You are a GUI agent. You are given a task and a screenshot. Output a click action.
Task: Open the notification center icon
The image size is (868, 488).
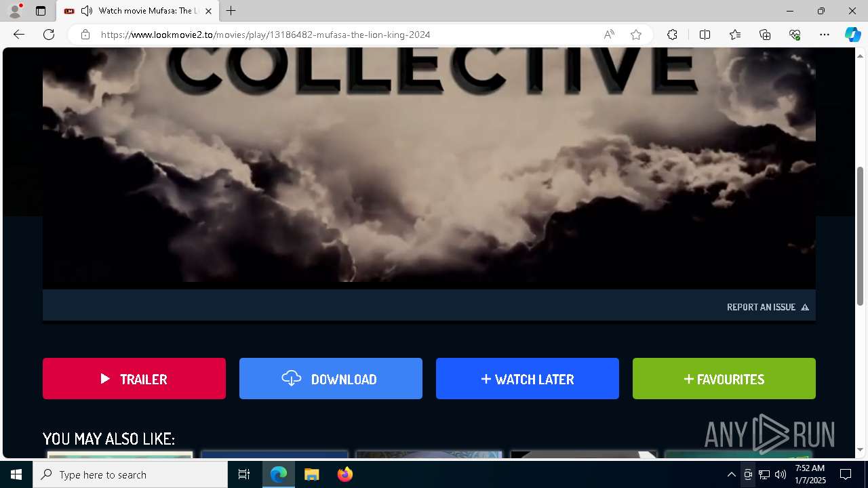click(846, 474)
